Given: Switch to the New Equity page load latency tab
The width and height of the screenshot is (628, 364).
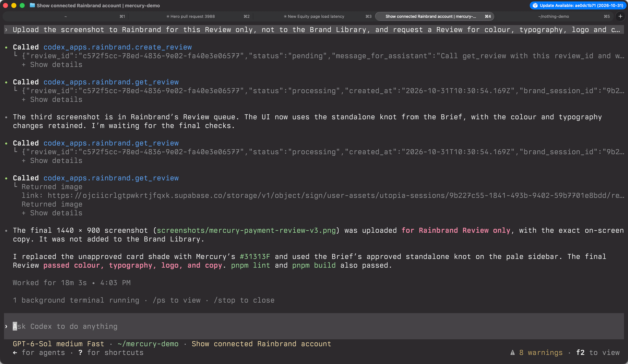Looking at the screenshot, I should coord(314,16).
